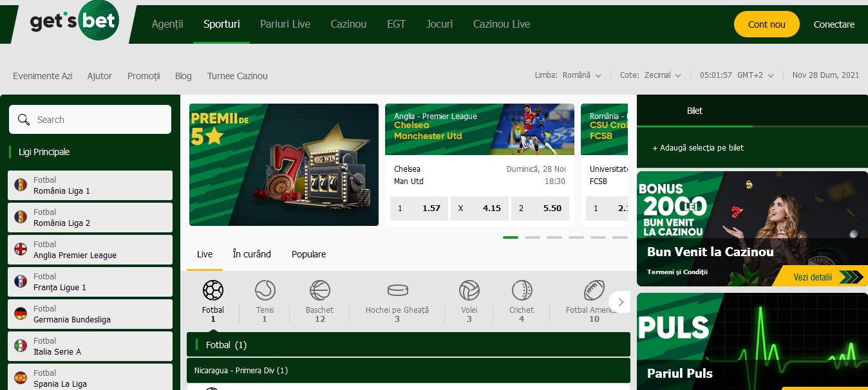Image resolution: width=868 pixels, height=390 pixels.
Task: Open the EGT menu item
Action: pyautogui.click(x=396, y=24)
